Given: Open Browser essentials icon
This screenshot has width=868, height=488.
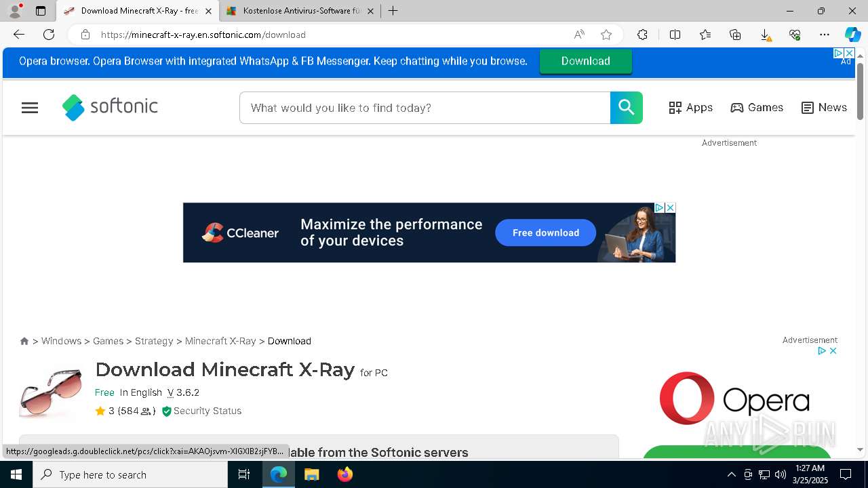Looking at the screenshot, I should pyautogui.click(x=795, y=35).
